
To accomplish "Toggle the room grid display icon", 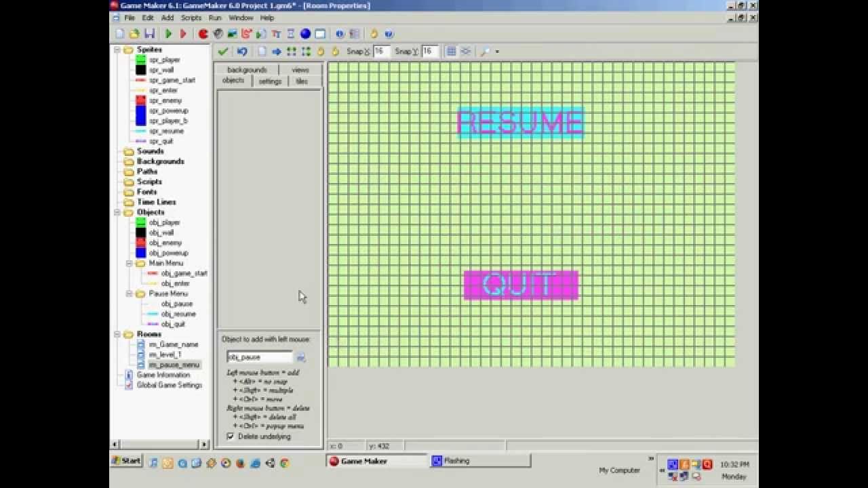I will pyautogui.click(x=451, y=52).
